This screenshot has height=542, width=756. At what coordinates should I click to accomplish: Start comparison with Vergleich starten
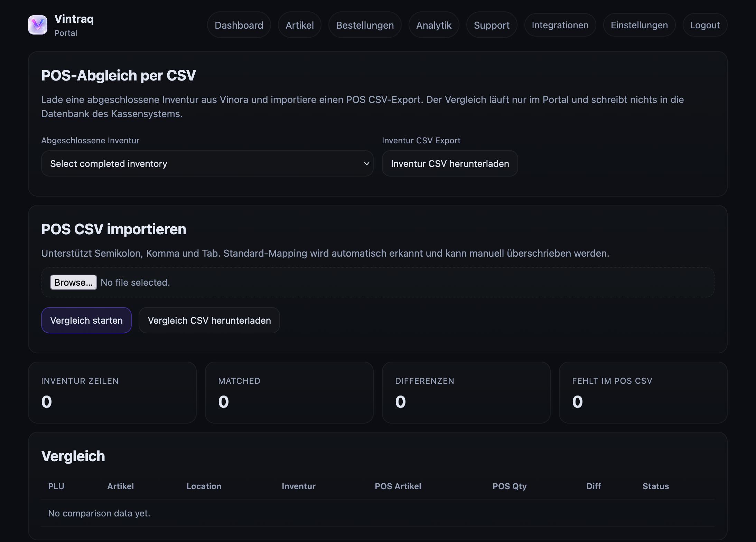(x=86, y=320)
